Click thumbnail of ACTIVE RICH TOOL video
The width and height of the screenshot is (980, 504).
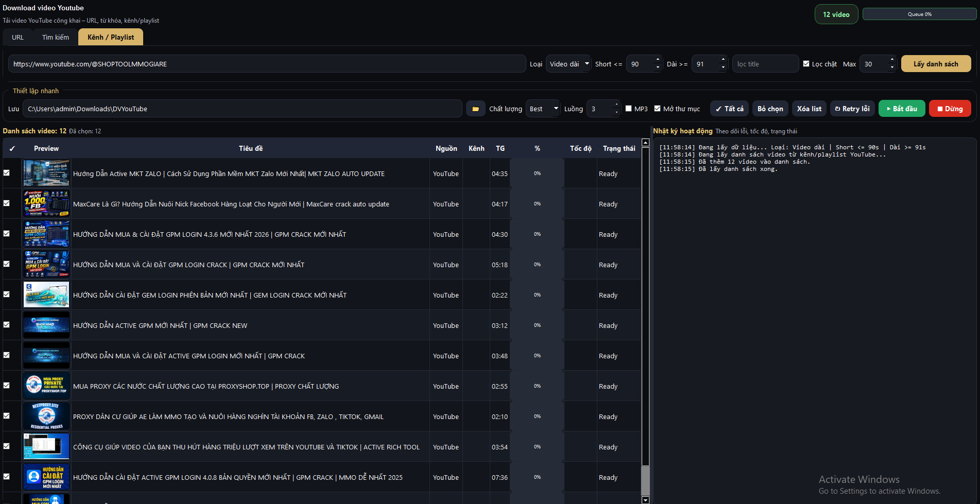coord(46,446)
